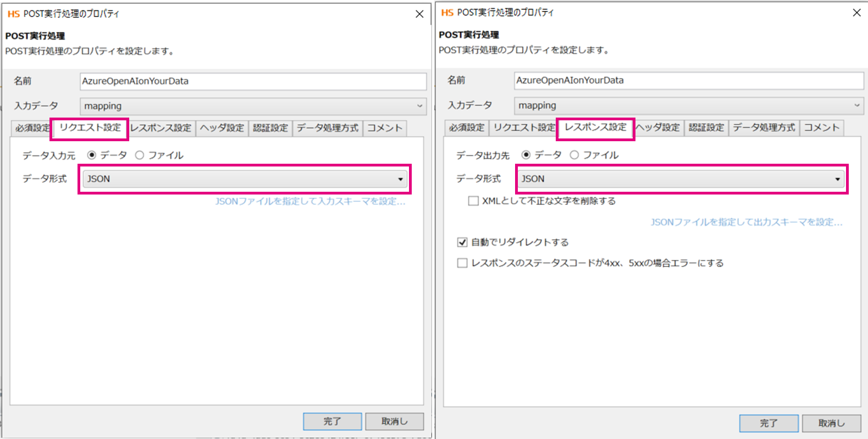
Task: Switch to 必須設定 tab in left dialog
Action: pyautogui.click(x=32, y=128)
